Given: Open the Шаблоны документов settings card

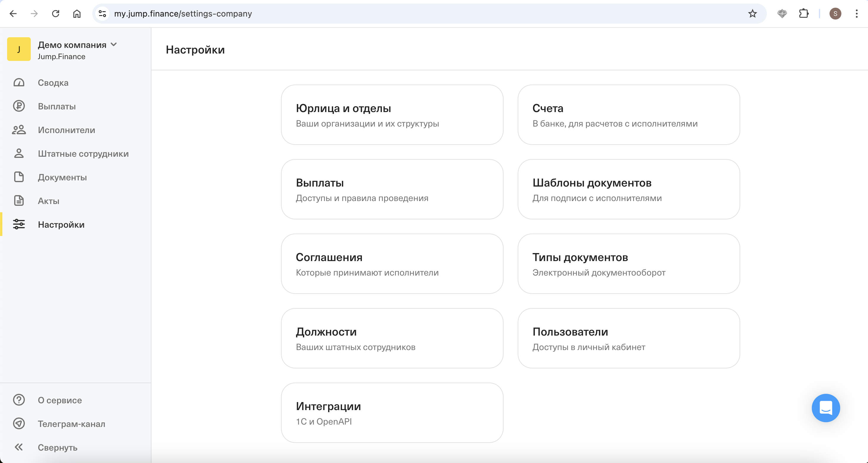Looking at the screenshot, I should click(x=628, y=189).
